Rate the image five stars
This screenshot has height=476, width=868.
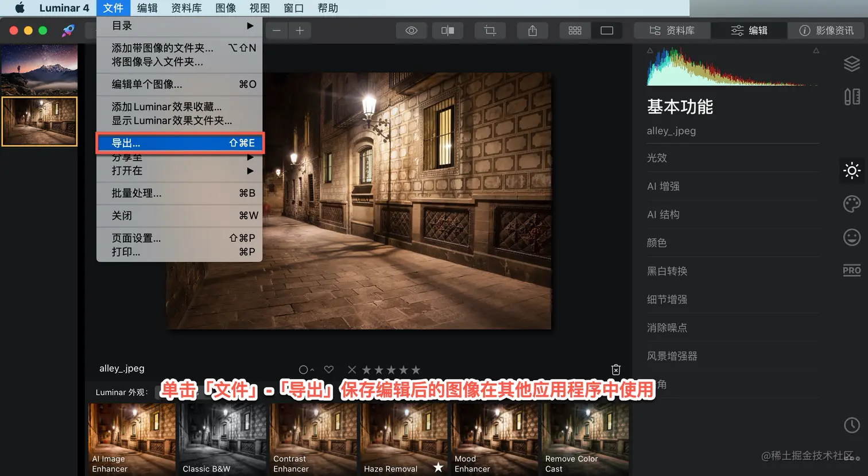point(416,370)
